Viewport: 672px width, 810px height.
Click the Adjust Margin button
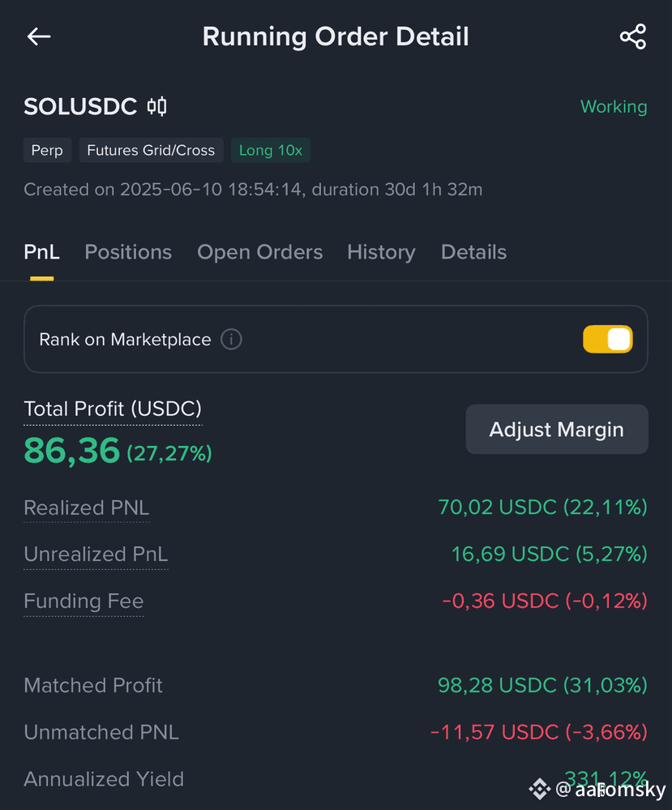(557, 429)
